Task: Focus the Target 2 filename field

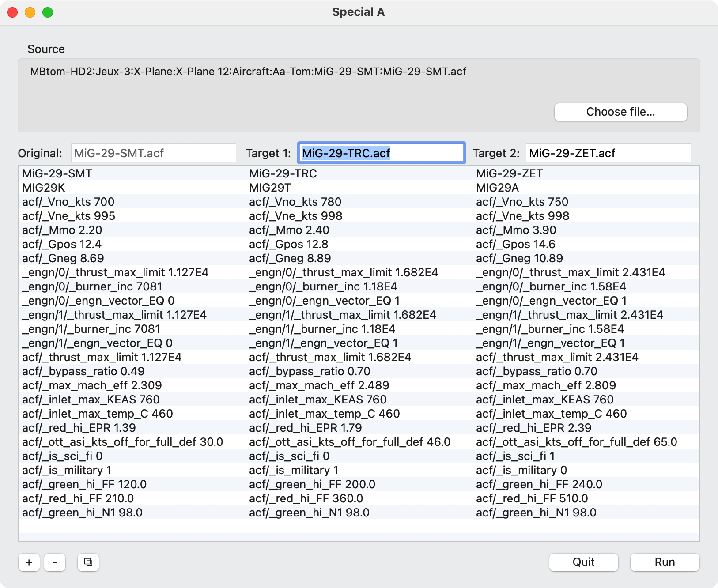Action: [608, 153]
